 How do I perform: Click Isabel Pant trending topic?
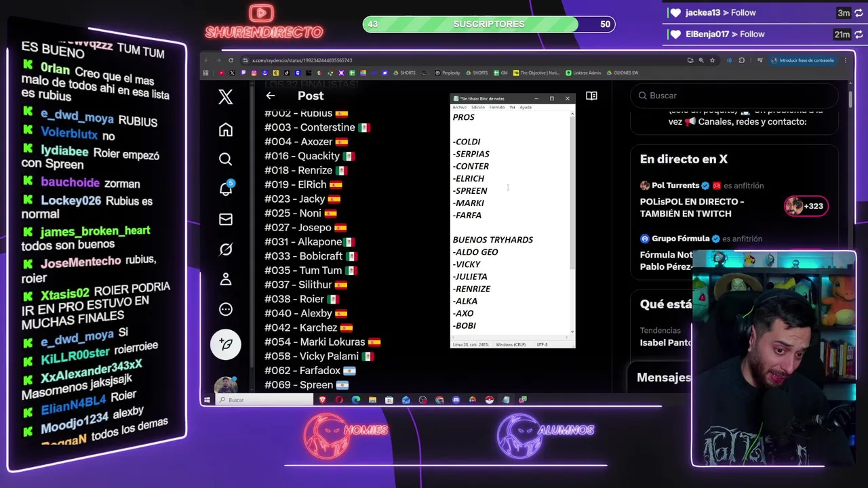click(x=666, y=342)
